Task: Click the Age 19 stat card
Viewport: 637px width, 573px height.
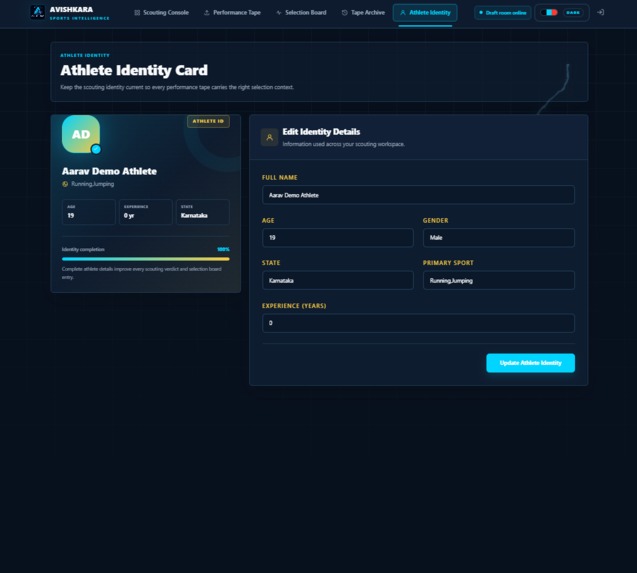Action: (89, 212)
